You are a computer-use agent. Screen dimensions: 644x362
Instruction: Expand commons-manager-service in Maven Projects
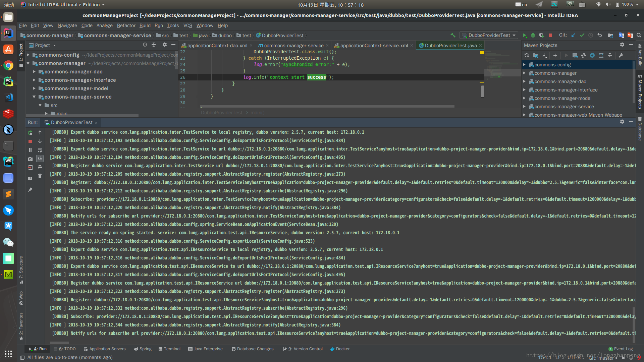[524, 107]
